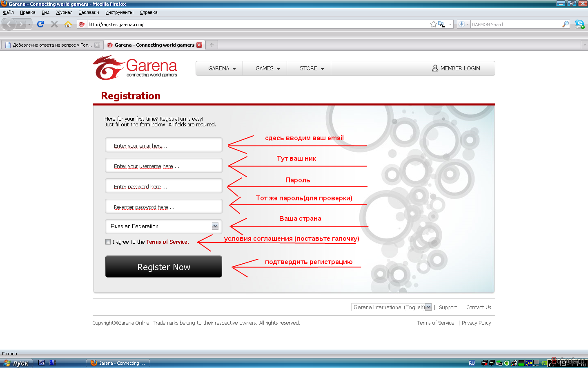This screenshot has width=588, height=368.
Task: Click the Garena logo
Action: pyautogui.click(x=135, y=67)
